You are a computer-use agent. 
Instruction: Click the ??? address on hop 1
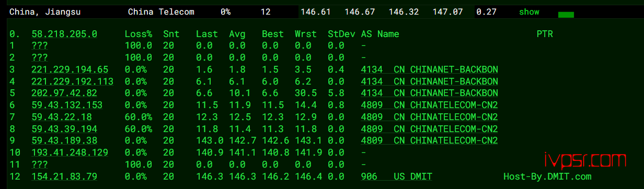coord(40,46)
